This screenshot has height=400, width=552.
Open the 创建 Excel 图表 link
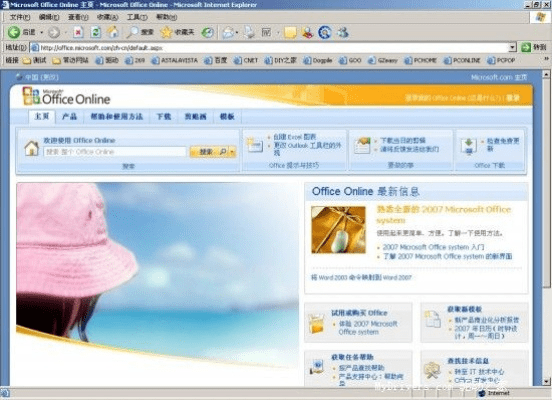(295, 137)
